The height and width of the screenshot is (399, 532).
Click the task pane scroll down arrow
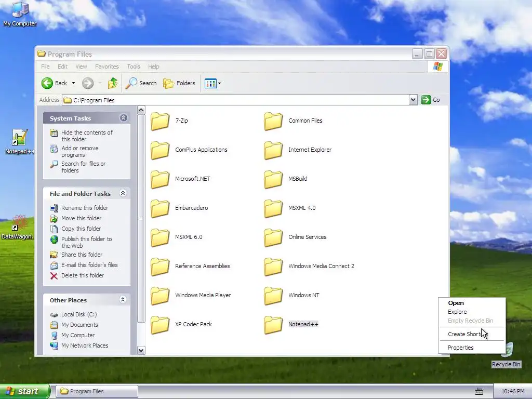tap(141, 351)
